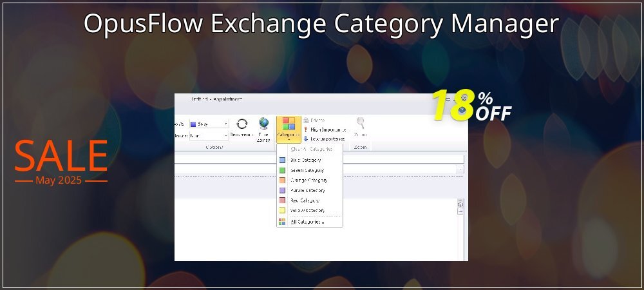Select Blue Category menu item

point(310,160)
